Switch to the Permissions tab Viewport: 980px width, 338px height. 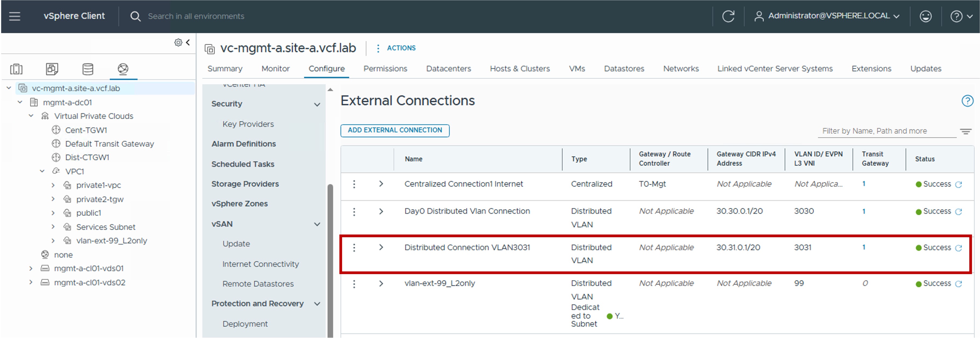click(x=385, y=69)
